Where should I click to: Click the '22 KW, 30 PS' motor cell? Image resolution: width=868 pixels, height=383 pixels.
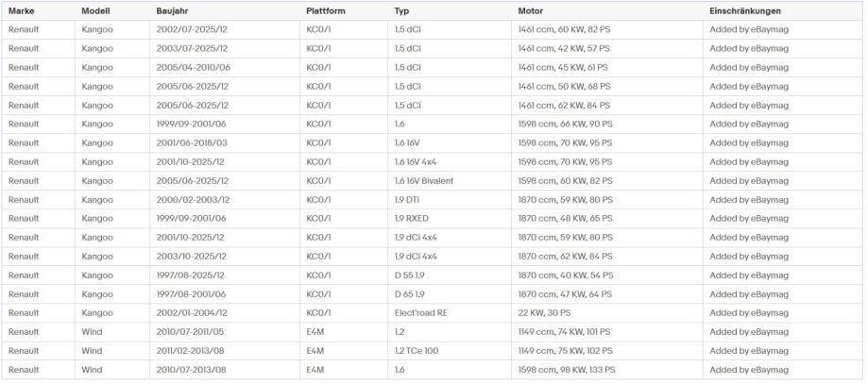[545, 312]
